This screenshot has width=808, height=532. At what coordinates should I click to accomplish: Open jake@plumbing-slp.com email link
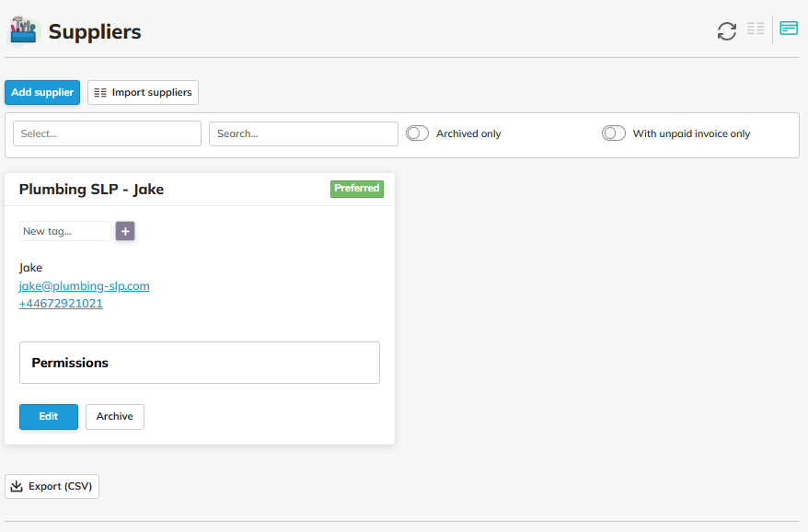(x=84, y=286)
